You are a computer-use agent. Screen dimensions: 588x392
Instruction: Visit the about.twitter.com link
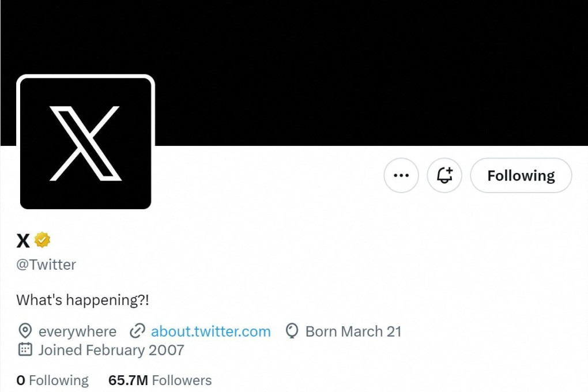(210, 331)
